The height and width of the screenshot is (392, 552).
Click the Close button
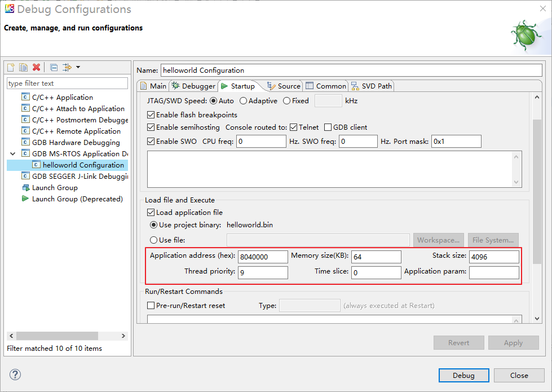pos(519,375)
